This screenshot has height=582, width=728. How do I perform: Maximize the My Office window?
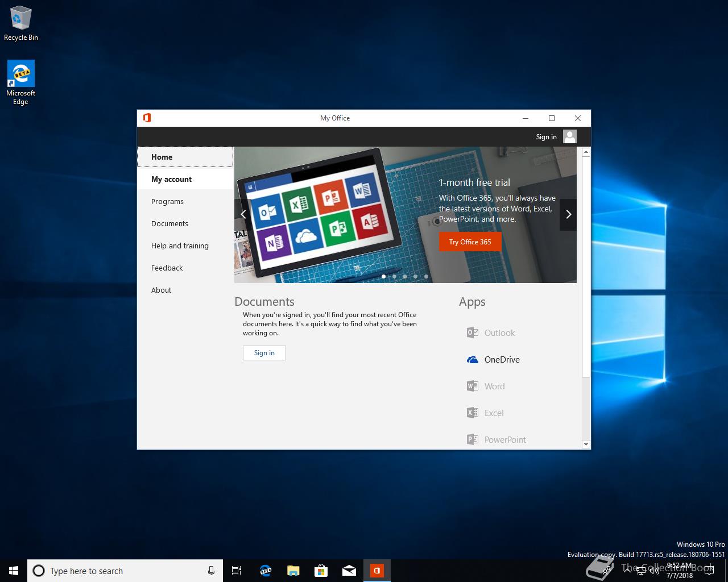tap(552, 118)
